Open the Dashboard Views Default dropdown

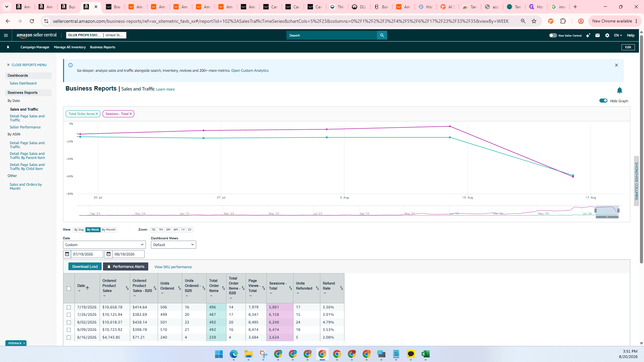click(x=173, y=245)
